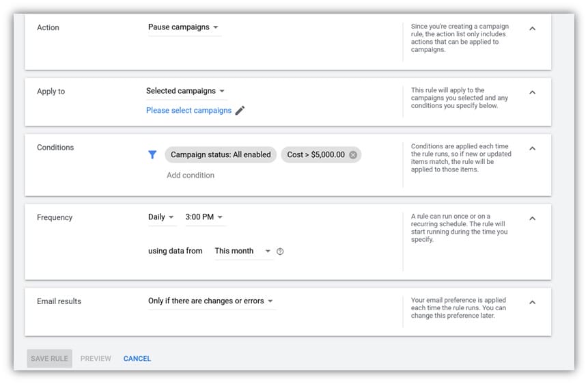The height and width of the screenshot is (384, 588).
Task: Collapse the Apply to section
Action: [x=533, y=92]
